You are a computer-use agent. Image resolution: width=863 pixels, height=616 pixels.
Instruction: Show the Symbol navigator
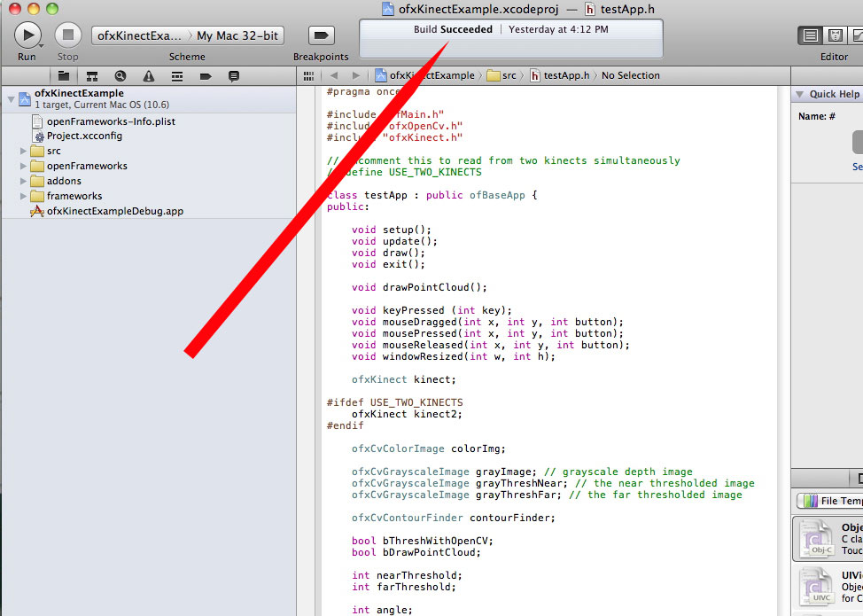92,76
